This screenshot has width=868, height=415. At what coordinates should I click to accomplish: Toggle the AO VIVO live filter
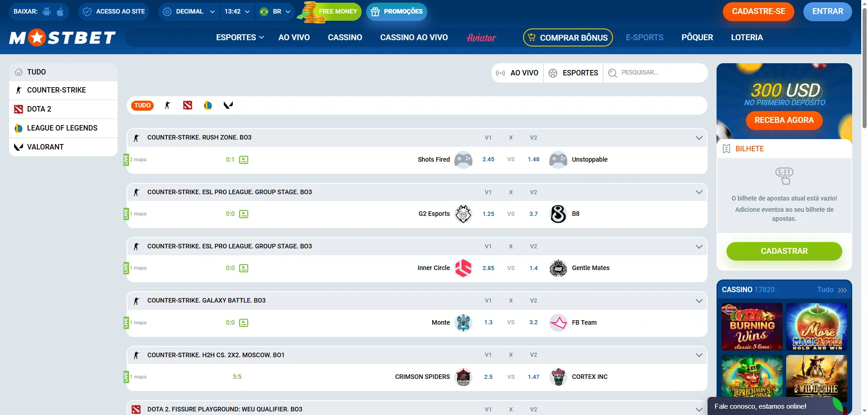(517, 73)
